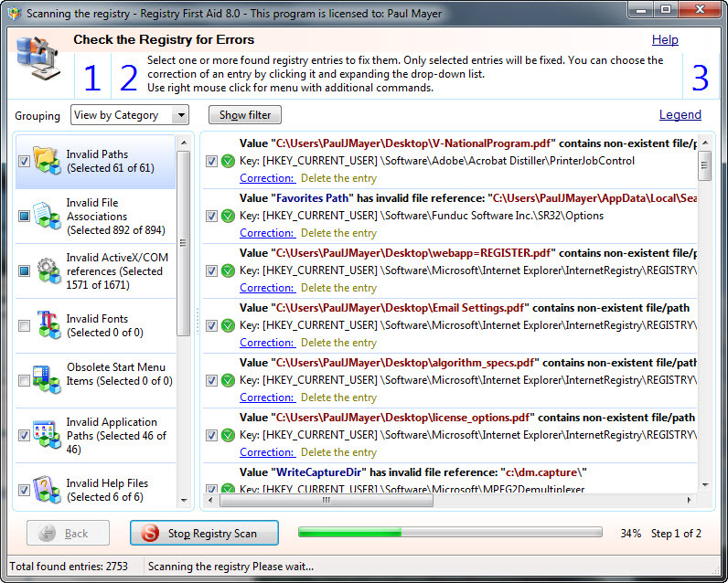Click the Invalid Application Paths icon

pos(47,435)
